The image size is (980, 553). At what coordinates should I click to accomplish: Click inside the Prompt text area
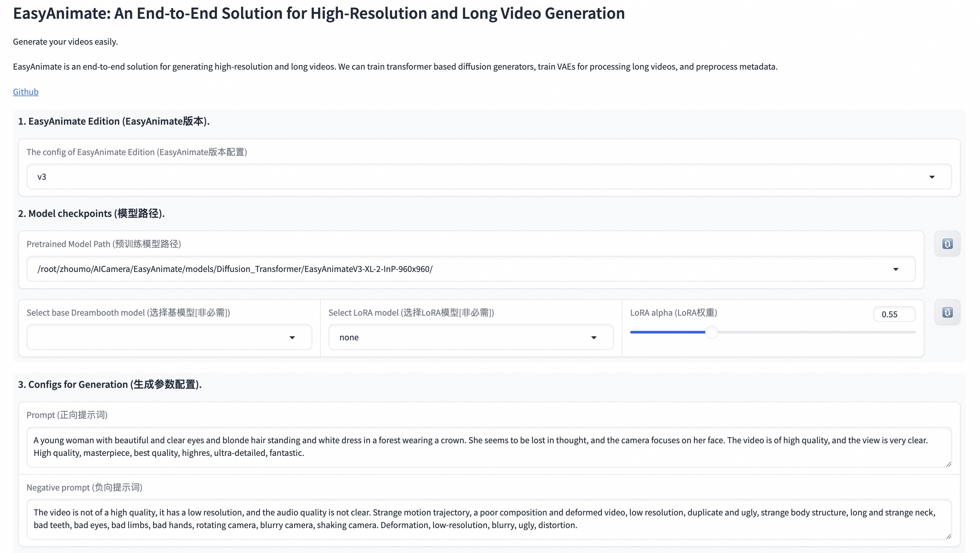489,447
